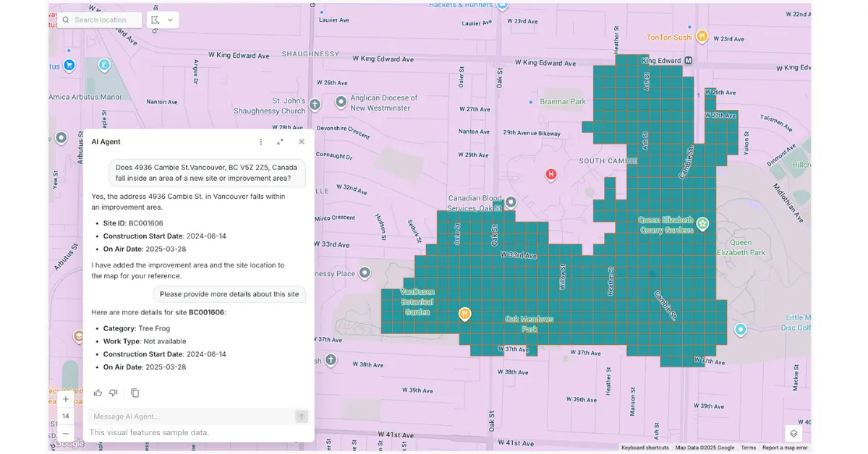Click the Keyboard shortcuts label
The width and height of the screenshot is (868, 454).
point(644,447)
